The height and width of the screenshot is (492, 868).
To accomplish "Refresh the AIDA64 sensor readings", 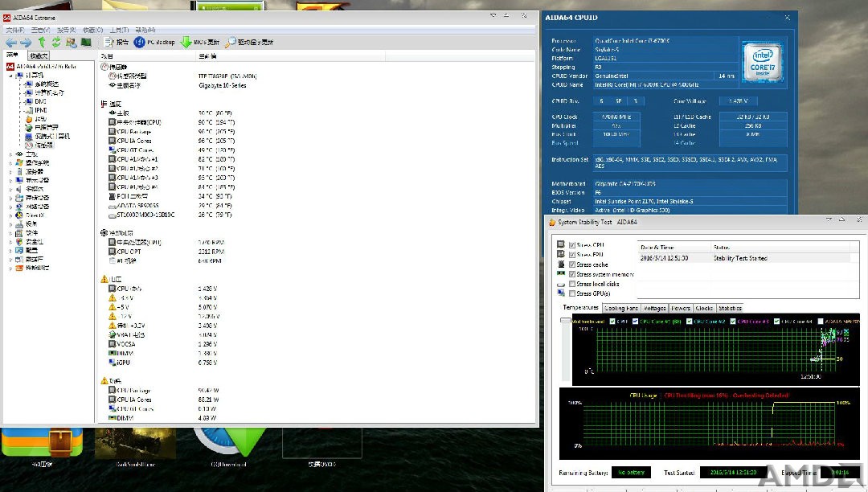I will click(56, 42).
